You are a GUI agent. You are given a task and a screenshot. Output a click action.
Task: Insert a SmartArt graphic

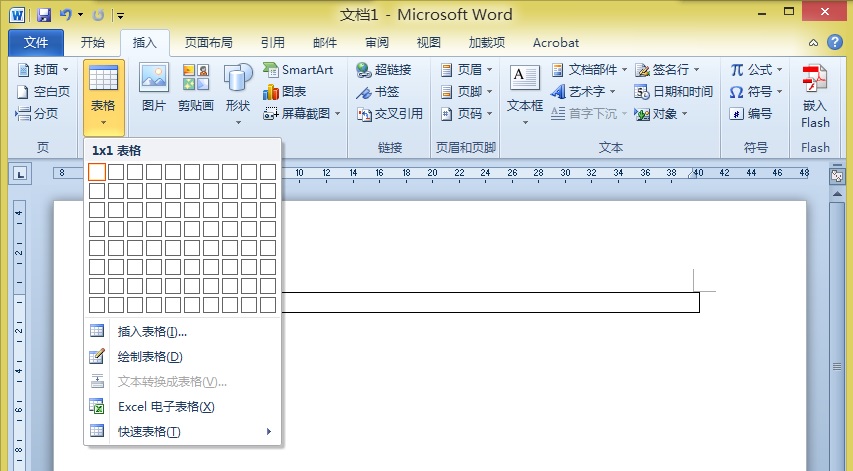tap(298, 70)
